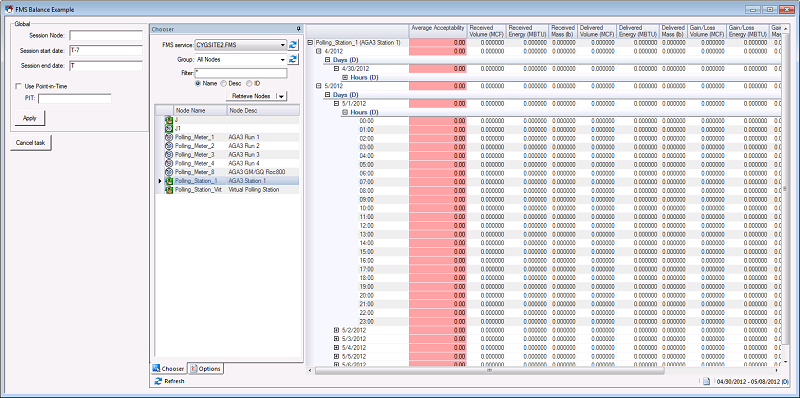Select the ID filter radio button
800x398 pixels.
point(249,83)
